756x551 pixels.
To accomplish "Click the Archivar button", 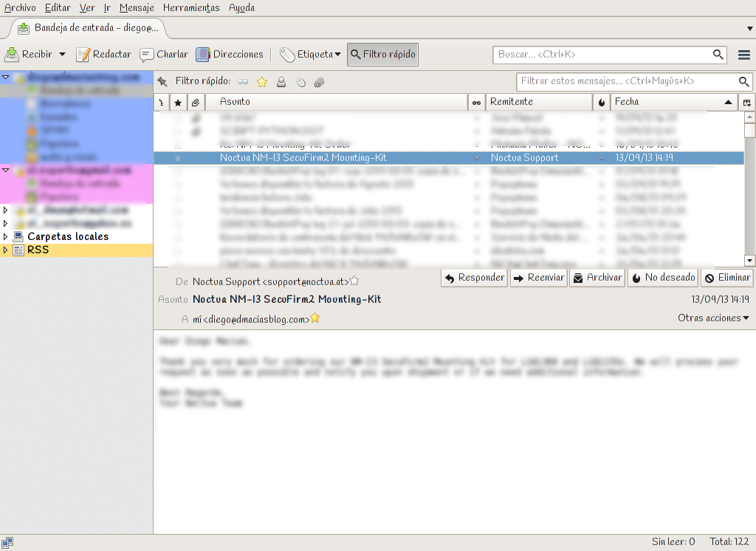I will 597,278.
